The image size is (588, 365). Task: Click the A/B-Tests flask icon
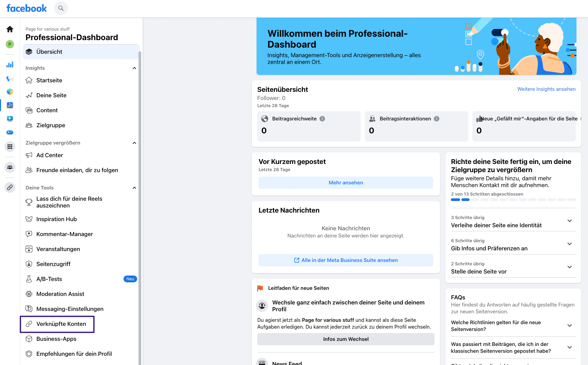coord(29,279)
